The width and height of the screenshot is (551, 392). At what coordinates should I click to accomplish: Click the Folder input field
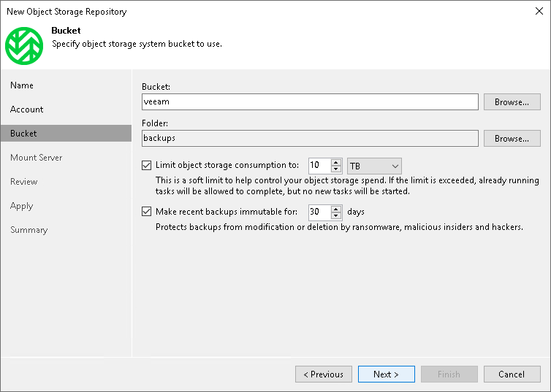[310, 138]
